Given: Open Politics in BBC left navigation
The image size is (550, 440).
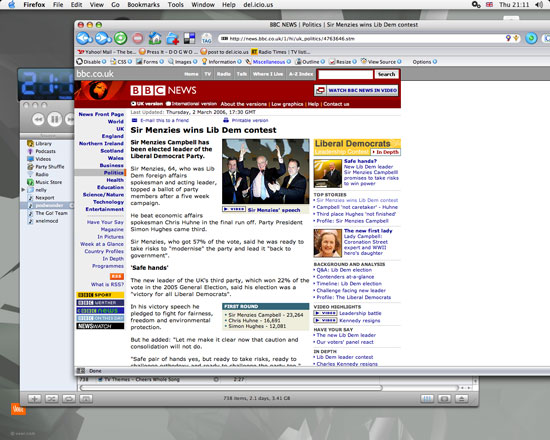Looking at the screenshot, I should [114, 173].
